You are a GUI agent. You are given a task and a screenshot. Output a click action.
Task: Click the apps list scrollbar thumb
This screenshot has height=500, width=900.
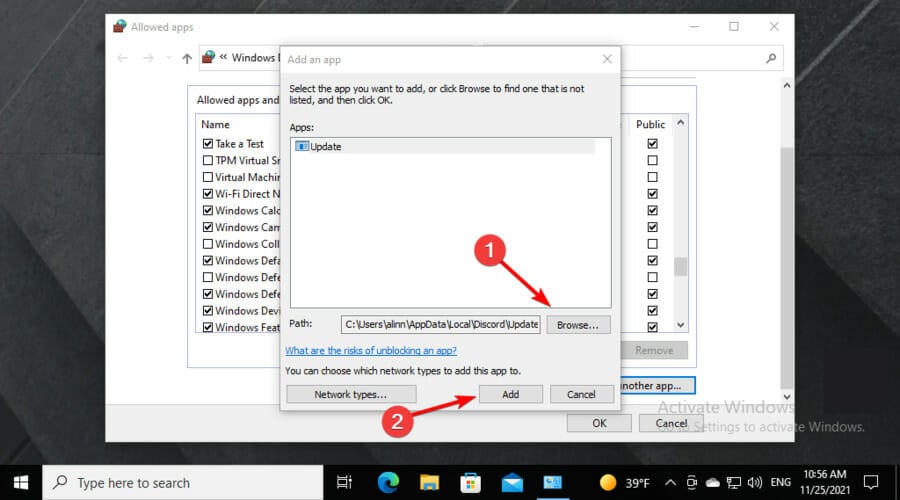pyautogui.click(x=680, y=266)
